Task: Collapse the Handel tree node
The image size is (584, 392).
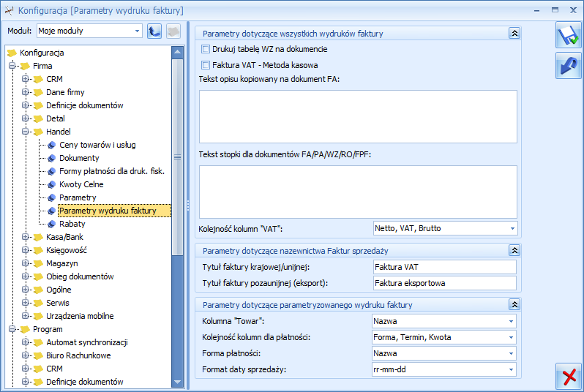Action: (x=26, y=132)
